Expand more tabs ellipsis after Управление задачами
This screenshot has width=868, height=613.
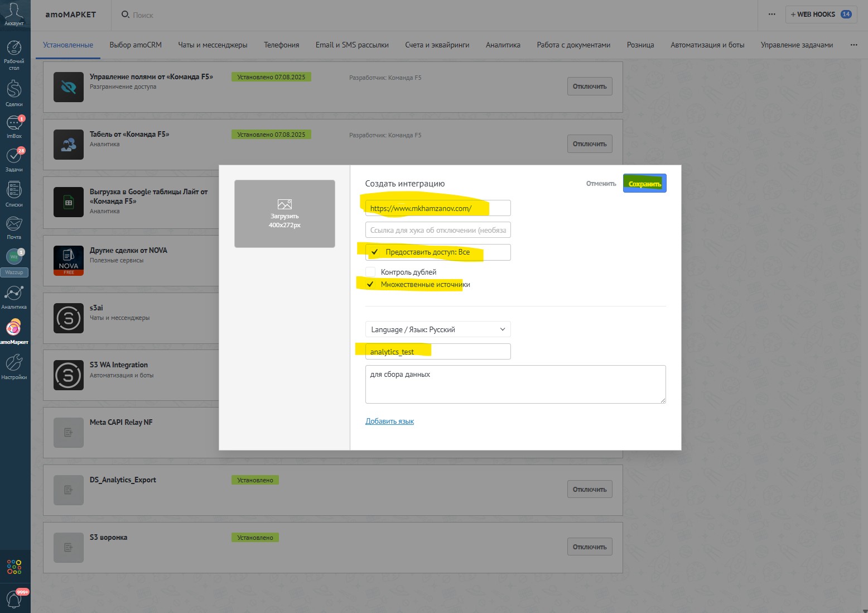853,45
